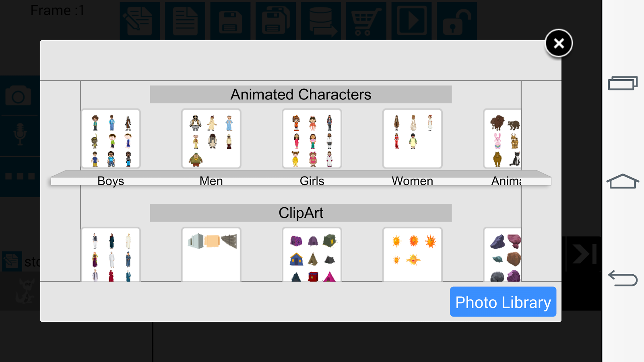Select the robed people clipart pack
The width and height of the screenshot is (644, 362).
coord(111,254)
